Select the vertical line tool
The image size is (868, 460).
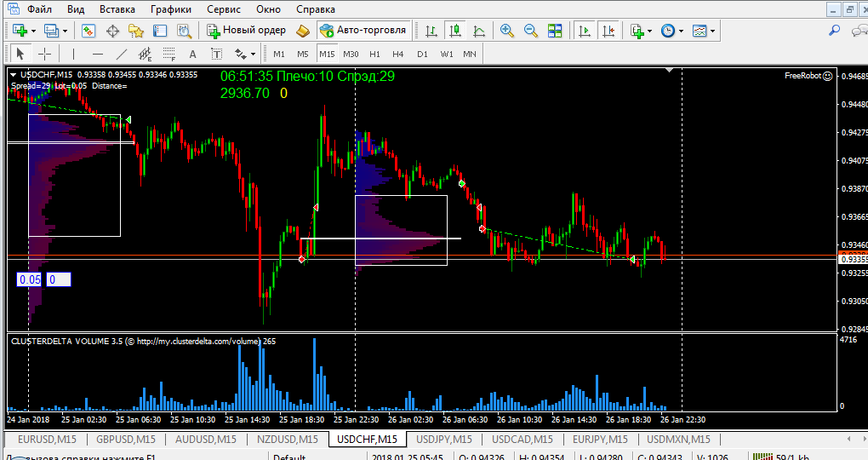74,54
